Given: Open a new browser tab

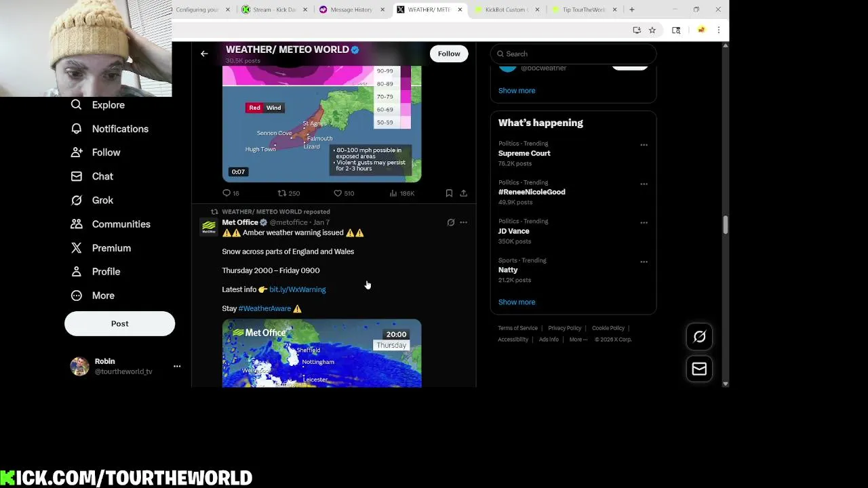Looking at the screenshot, I should [x=632, y=9].
